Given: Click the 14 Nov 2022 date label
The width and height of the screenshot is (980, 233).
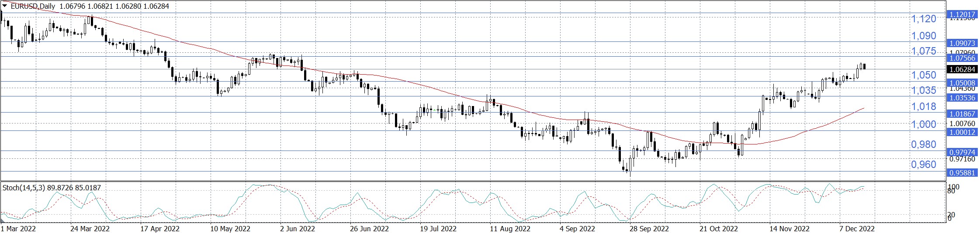Looking at the screenshot, I should click(x=789, y=229).
